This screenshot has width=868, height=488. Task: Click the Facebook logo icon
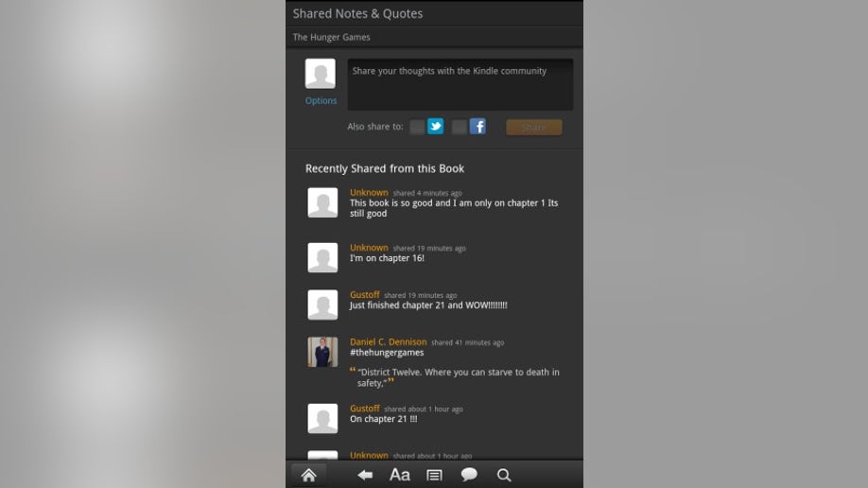coord(477,127)
